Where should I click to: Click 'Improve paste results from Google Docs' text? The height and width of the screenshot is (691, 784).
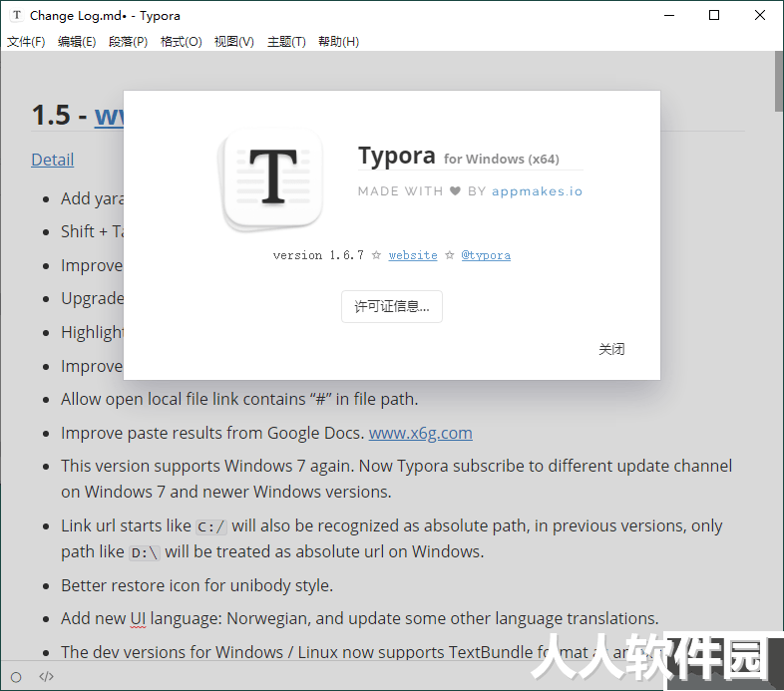[212, 433]
